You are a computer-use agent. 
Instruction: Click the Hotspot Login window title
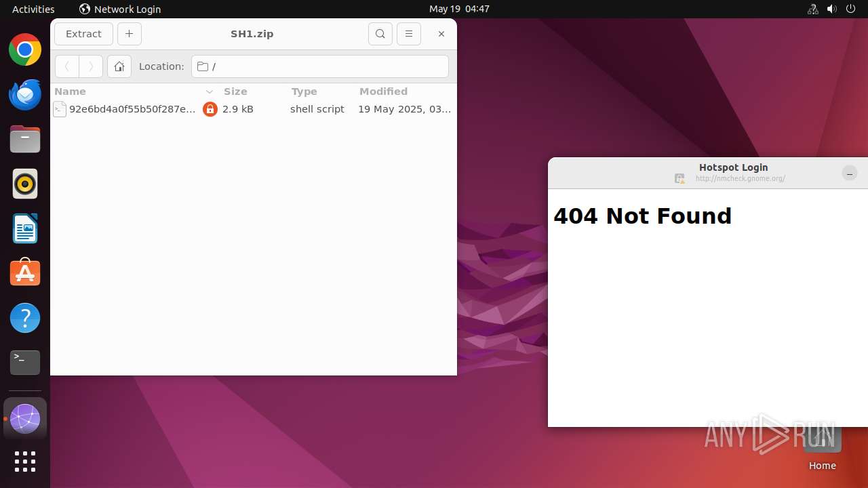734,167
